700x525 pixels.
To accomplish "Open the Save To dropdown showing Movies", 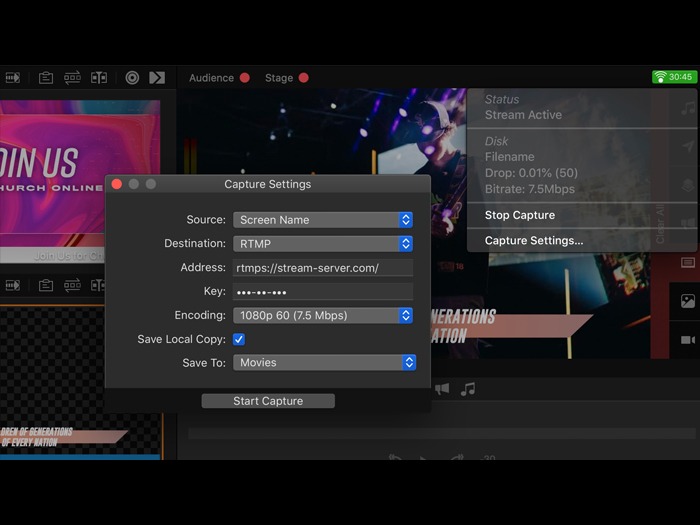I will [325, 362].
